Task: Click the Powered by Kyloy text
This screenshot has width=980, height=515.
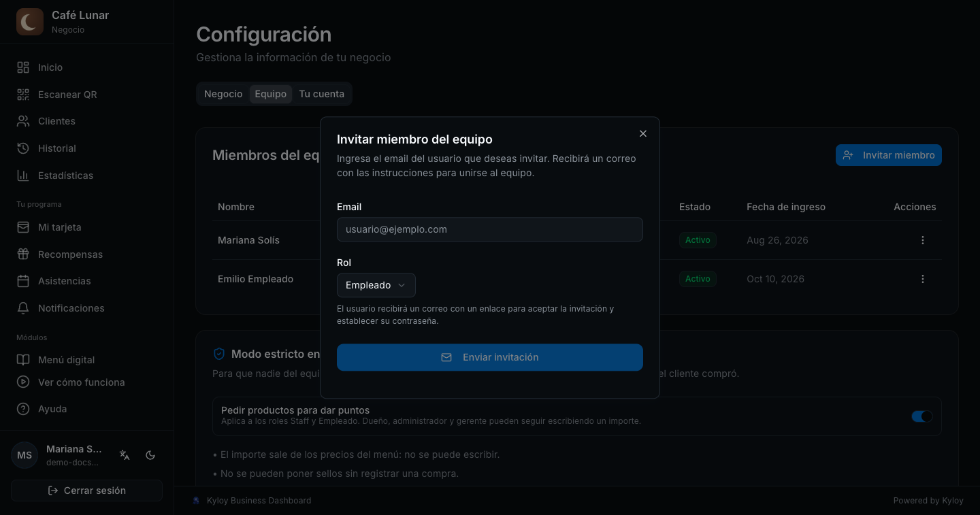Action: pyautogui.click(x=928, y=501)
